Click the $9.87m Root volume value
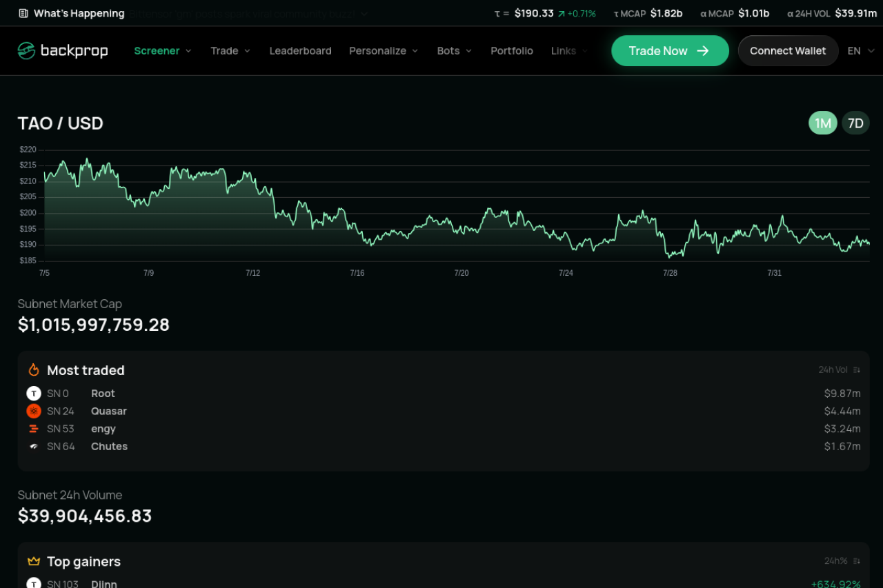883x588 pixels. 842,394
